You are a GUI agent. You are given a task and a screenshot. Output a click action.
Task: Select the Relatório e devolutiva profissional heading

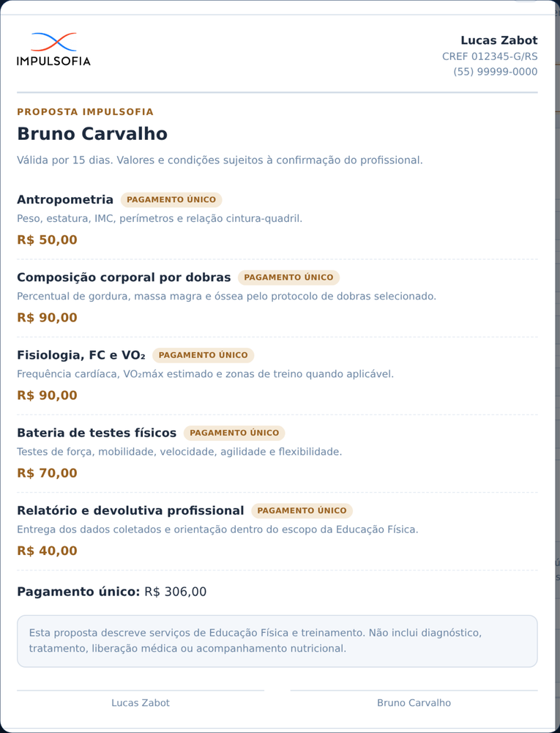(x=130, y=510)
